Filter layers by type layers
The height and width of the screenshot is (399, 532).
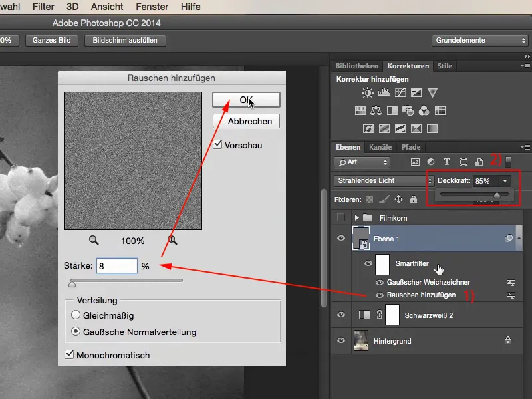(447, 162)
